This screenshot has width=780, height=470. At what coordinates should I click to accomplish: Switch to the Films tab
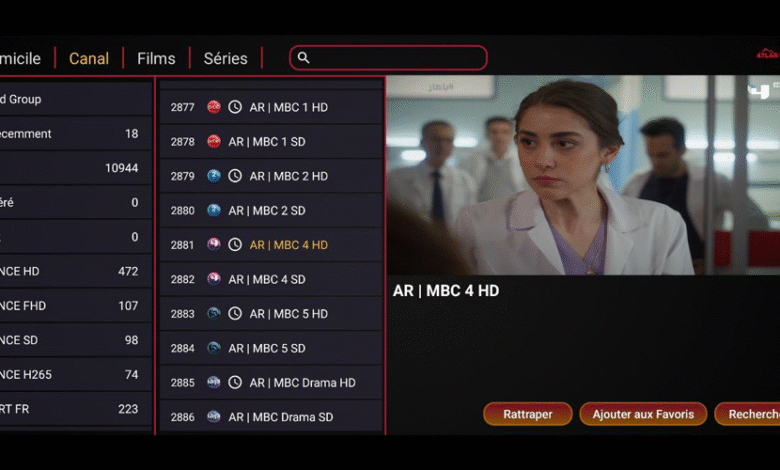point(156,58)
